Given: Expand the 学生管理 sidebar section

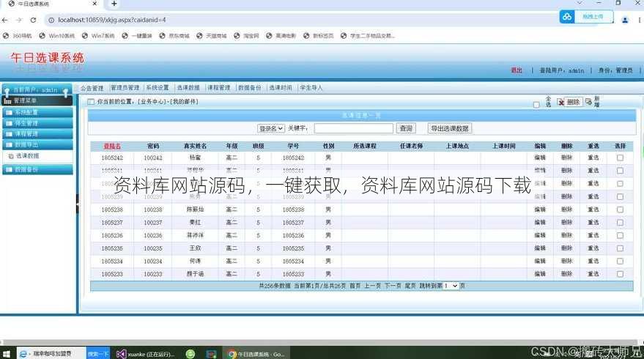Looking at the screenshot, I should click(x=37, y=123).
